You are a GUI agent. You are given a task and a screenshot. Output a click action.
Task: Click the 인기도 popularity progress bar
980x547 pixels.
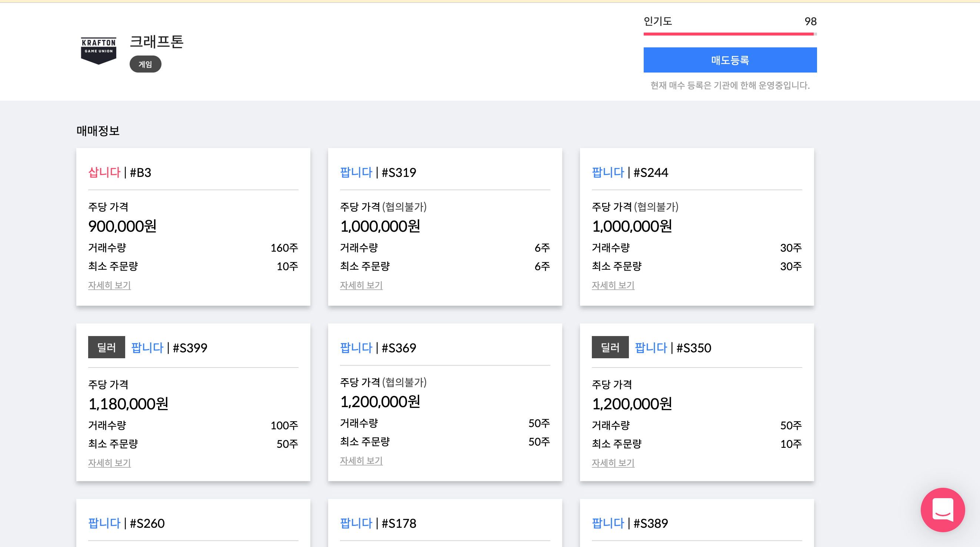pyautogui.click(x=729, y=34)
